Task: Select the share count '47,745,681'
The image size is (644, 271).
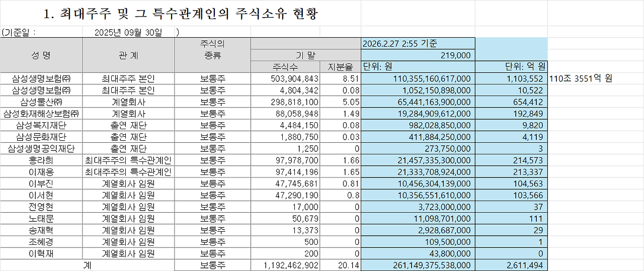Action: 285,183
